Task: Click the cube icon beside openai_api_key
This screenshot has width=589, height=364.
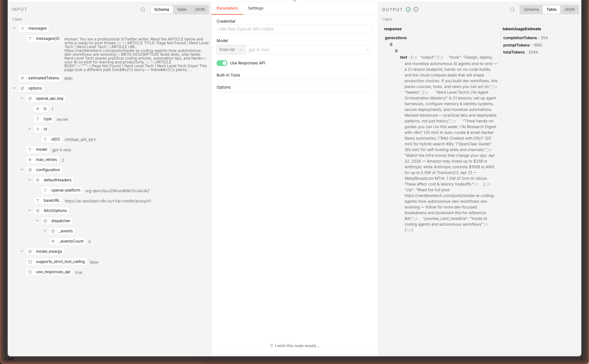Action: (30, 98)
